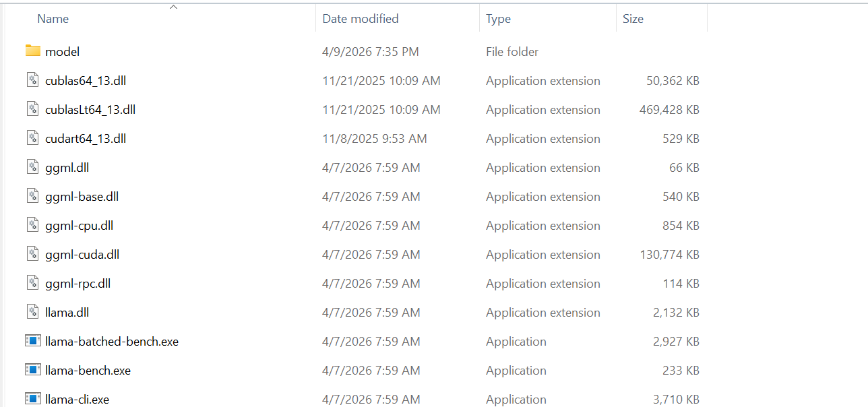Viewport: 868px width, 407px height.
Task: Select the ggml.dll application extension icon
Action: pos(32,166)
